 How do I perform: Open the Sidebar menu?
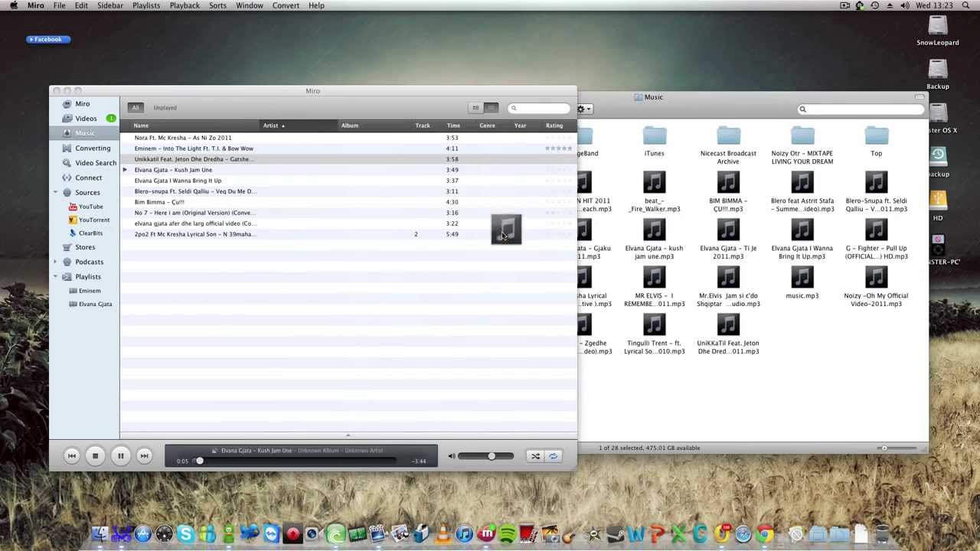pos(109,5)
